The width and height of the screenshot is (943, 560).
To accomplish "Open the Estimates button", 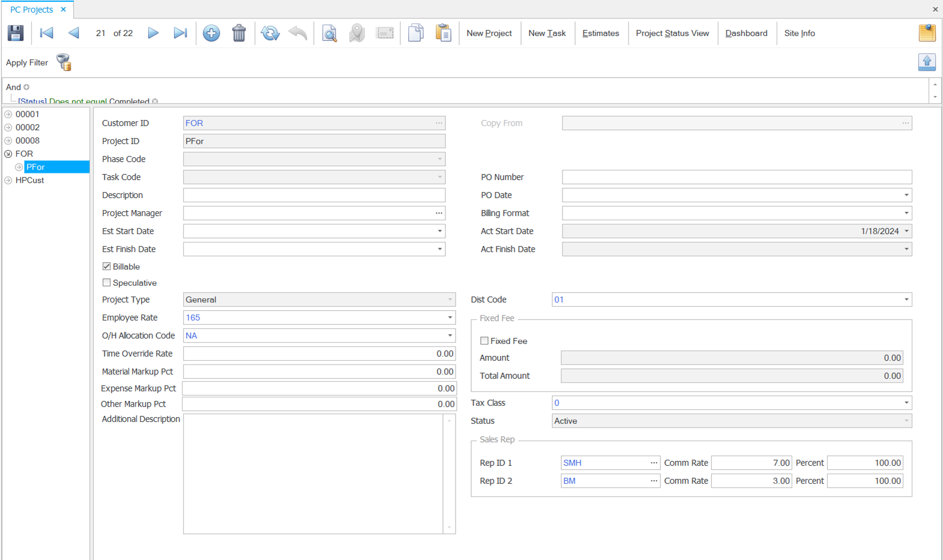I will pos(600,33).
